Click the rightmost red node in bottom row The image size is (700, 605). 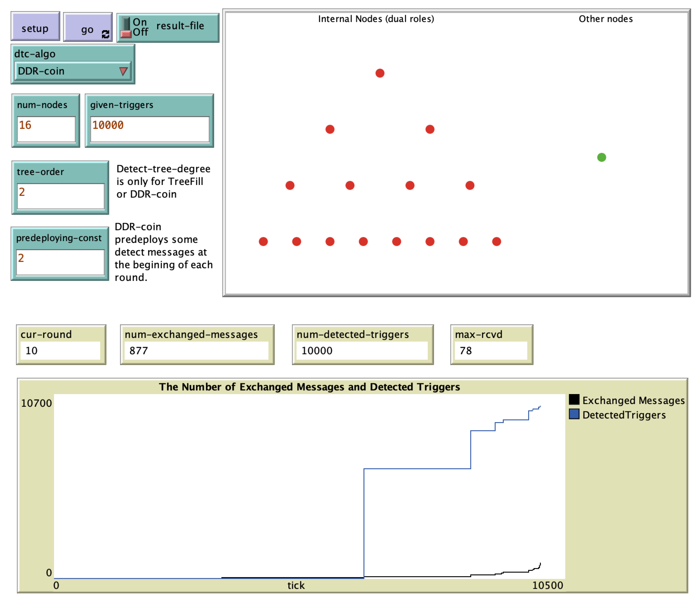pyautogui.click(x=496, y=241)
